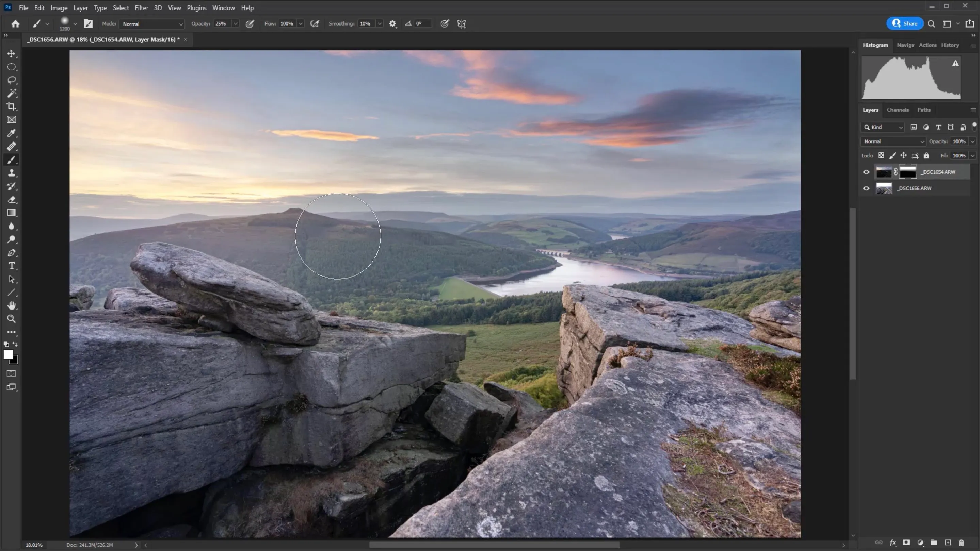Expand the Smoothing value dropdown
The image size is (980, 551).
click(x=379, y=24)
